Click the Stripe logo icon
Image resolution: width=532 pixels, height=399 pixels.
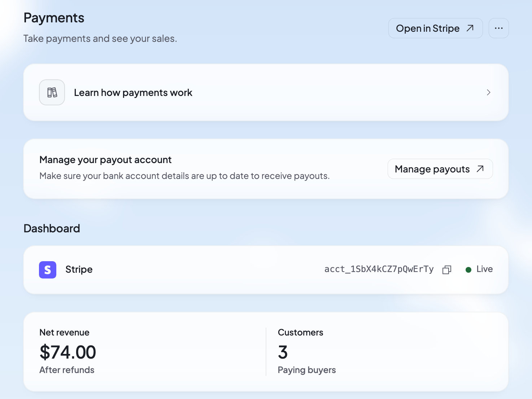tap(48, 270)
